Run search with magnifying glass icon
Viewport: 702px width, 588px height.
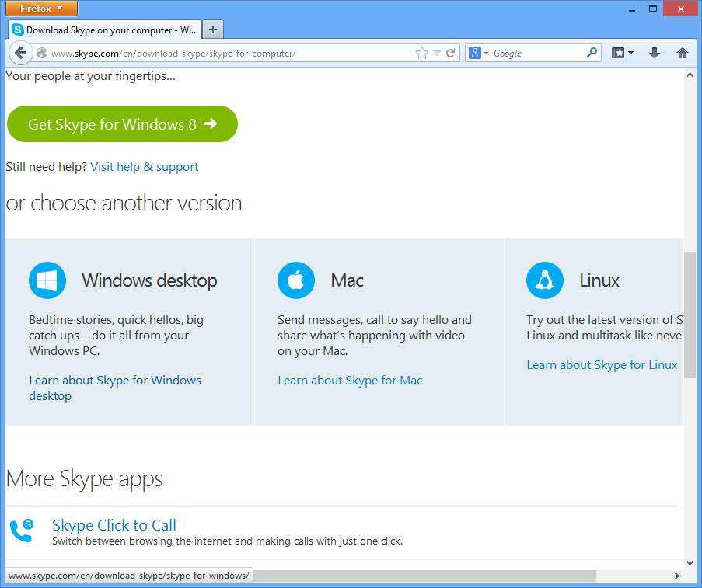(592, 53)
